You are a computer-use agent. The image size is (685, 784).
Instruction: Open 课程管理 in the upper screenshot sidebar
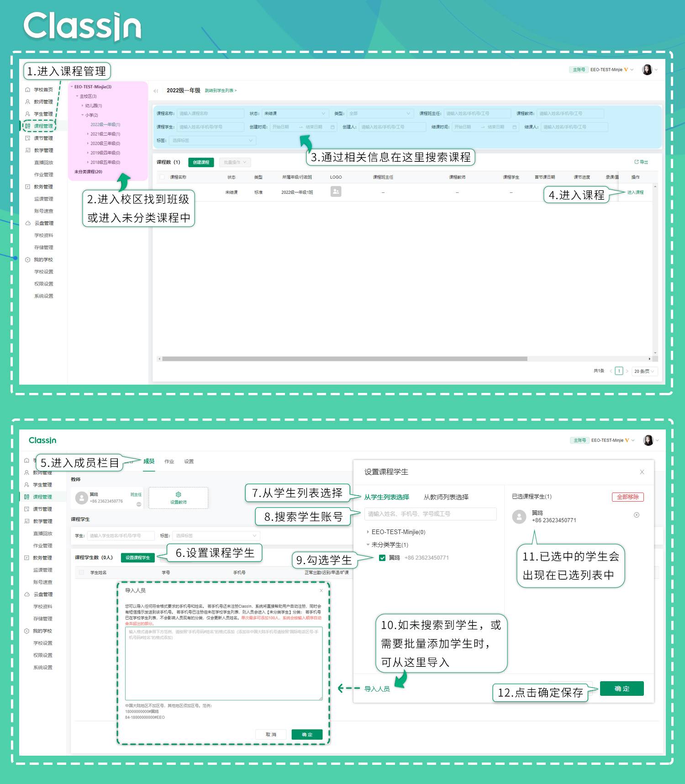pos(39,126)
